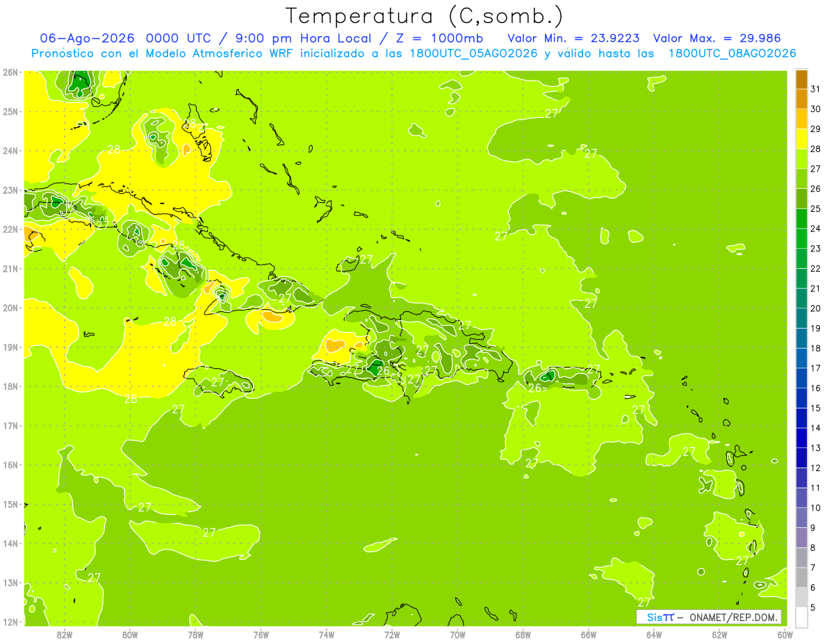Image resolution: width=834 pixels, height=644 pixels.
Task: Click the '18N' latitude axis label
Action: click(x=10, y=386)
